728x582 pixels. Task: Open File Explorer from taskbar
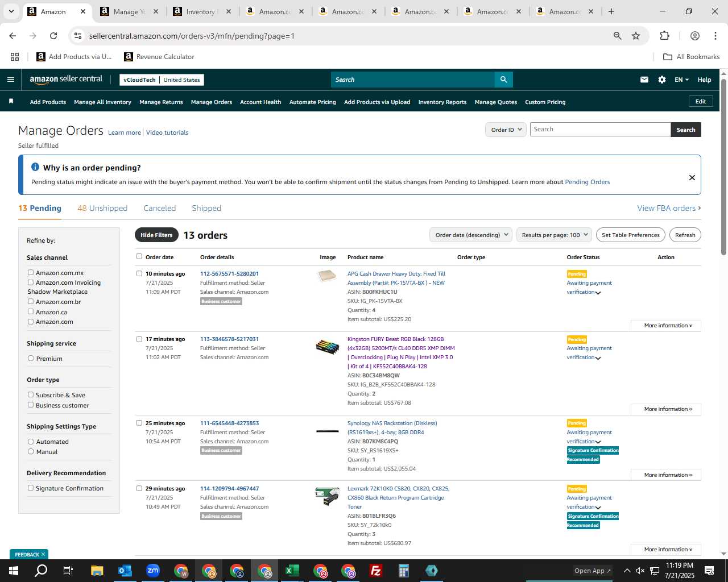coord(97,571)
